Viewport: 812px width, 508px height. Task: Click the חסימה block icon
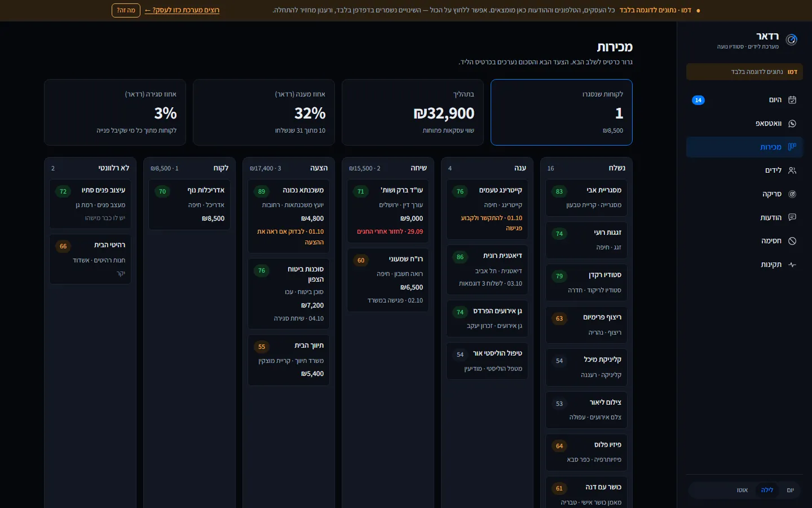point(792,241)
